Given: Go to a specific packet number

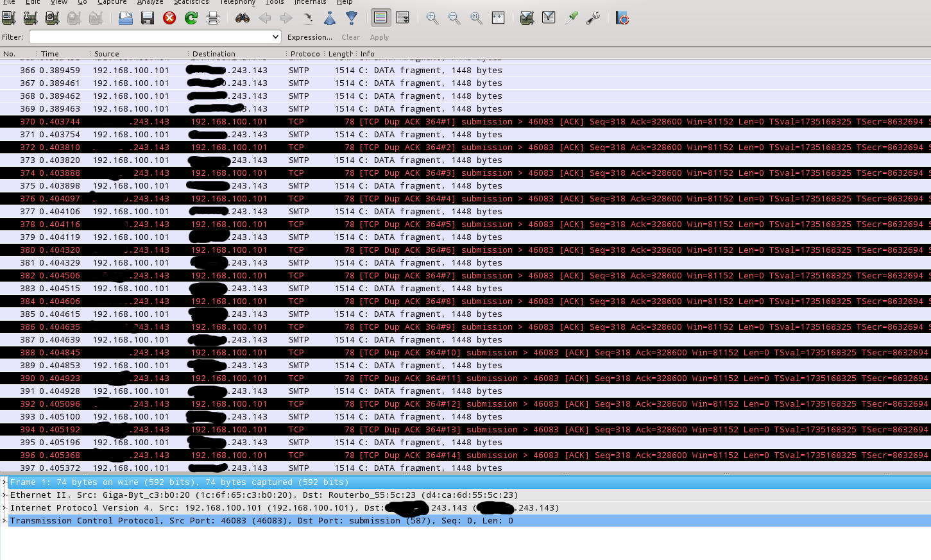Looking at the screenshot, I should point(308,18).
